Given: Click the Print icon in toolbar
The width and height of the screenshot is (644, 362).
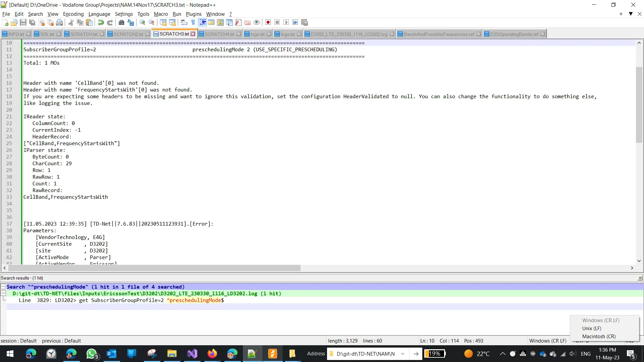Looking at the screenshot, I should coord(59,22).
